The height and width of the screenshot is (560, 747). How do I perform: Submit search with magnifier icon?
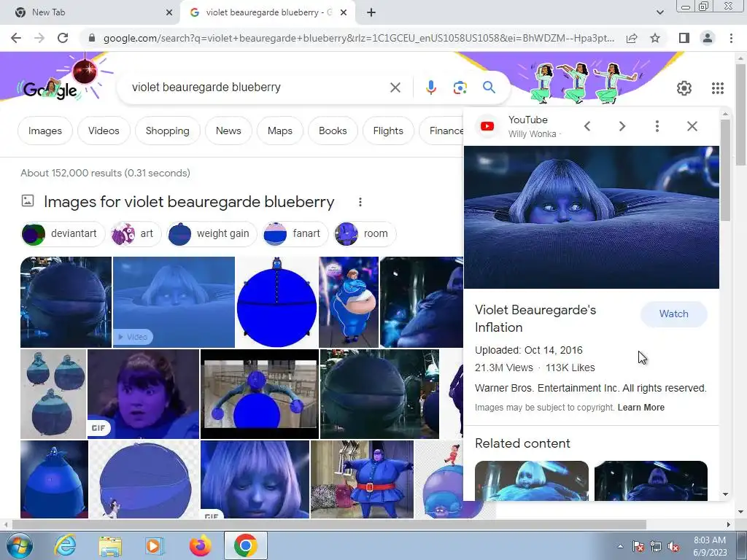click(x=489, y=87)
